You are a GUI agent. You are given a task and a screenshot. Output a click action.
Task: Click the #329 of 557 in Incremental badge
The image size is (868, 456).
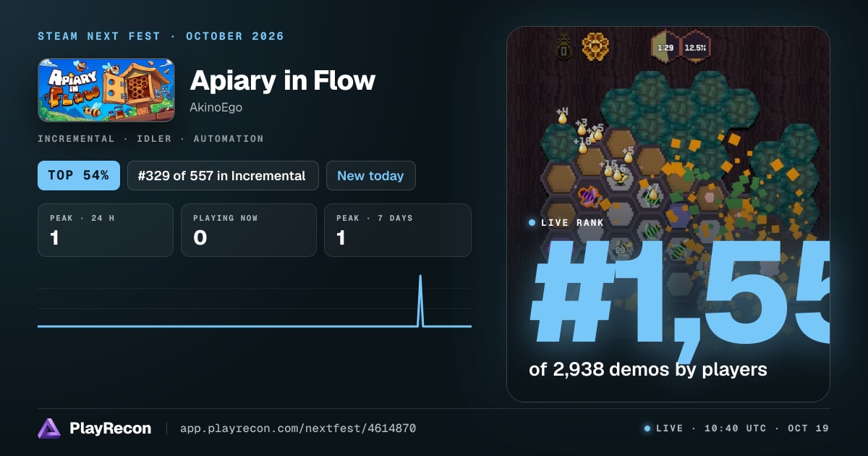coord(223,175)
